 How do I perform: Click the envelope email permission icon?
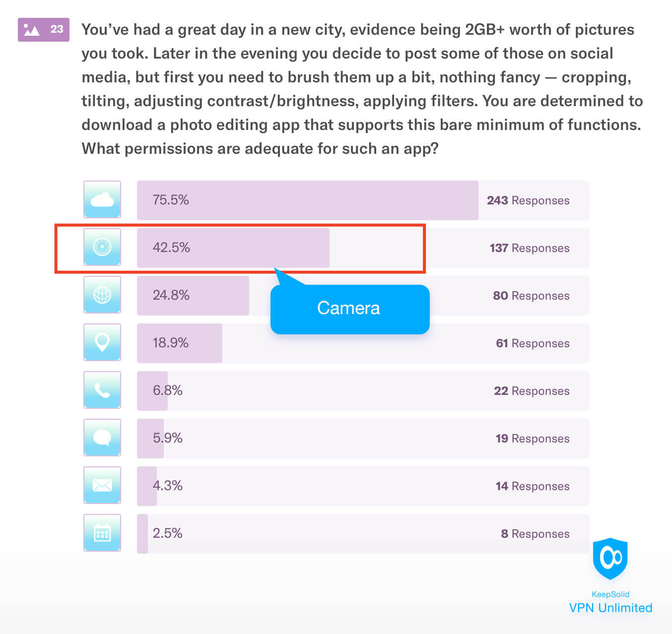pos(102,485)
